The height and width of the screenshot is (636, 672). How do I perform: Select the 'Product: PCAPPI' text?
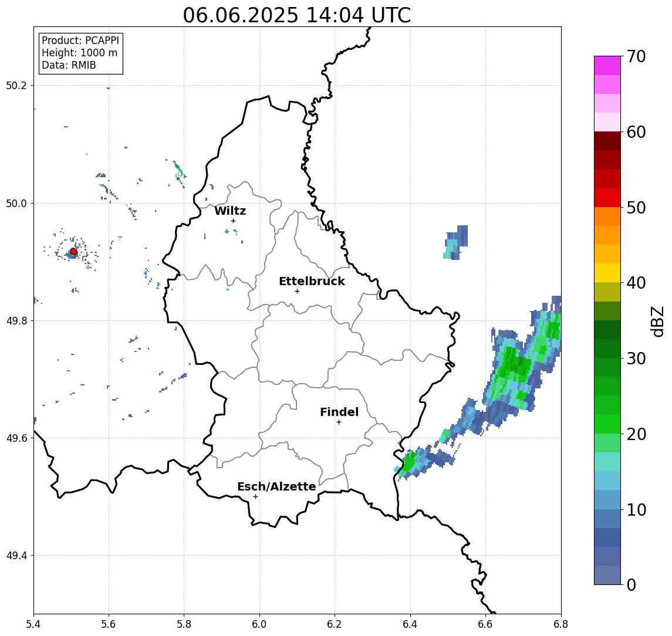[x=80, y=40]
